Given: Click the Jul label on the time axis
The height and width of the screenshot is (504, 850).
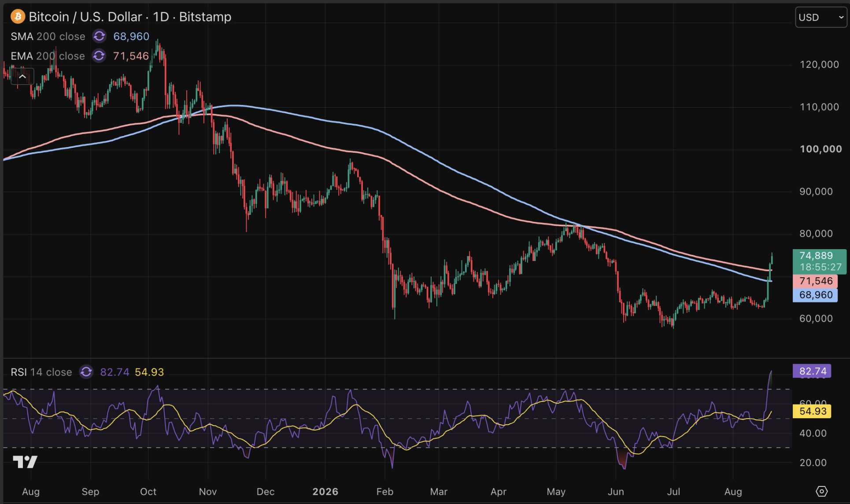Looking at the screenshot, I should pos(673,492).
